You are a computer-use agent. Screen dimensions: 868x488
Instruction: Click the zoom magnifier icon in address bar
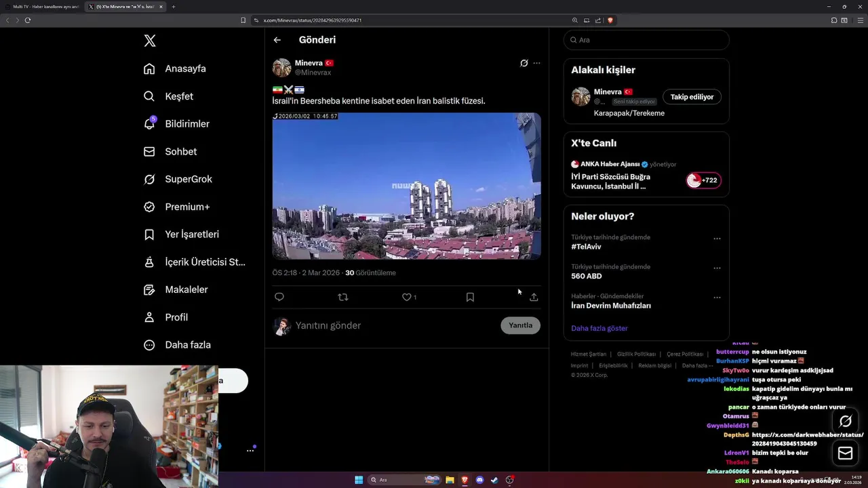coord(575,20)
